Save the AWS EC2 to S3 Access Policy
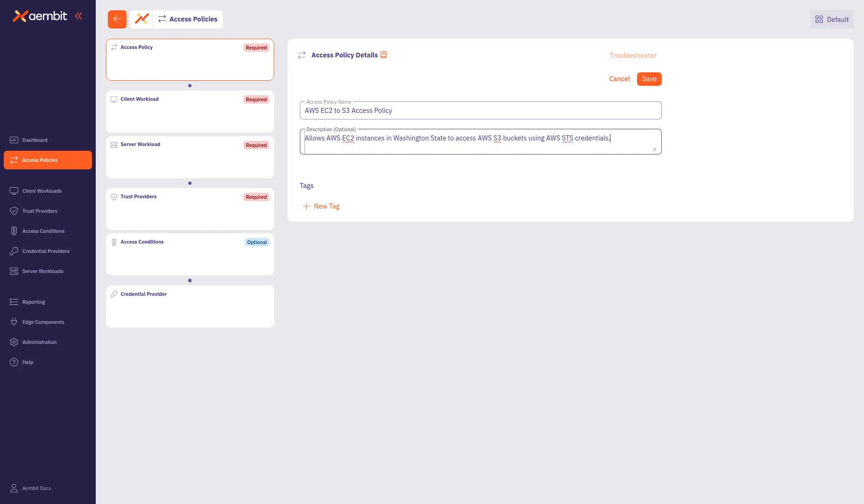 (x=649, y=79)
